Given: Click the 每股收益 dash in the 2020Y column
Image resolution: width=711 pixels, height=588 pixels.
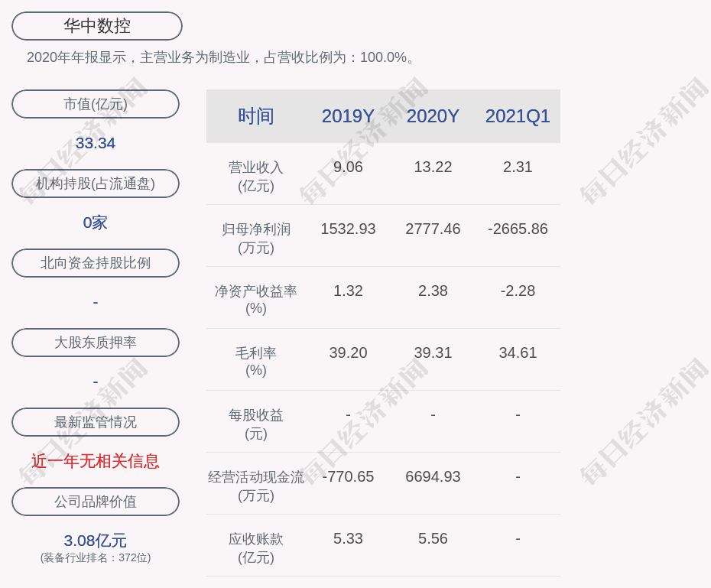Looking at the screenshot, I should 433,415.
